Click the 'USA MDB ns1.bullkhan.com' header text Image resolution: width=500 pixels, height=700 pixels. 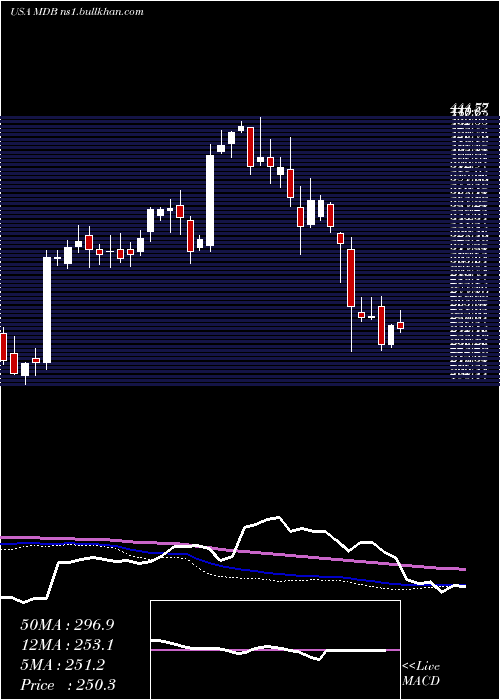point(77,12)
